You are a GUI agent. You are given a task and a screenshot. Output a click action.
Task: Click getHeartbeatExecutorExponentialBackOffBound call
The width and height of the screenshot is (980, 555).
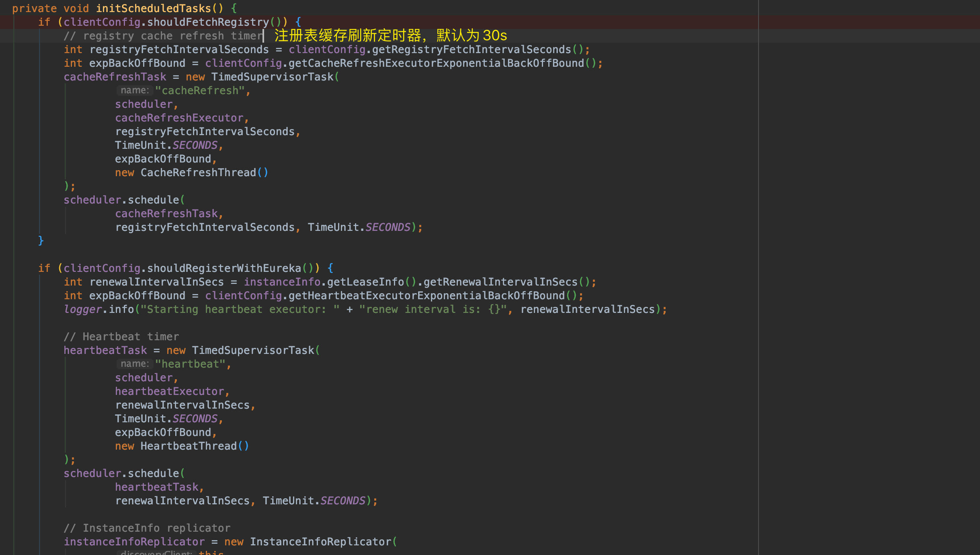pyautogui.click(x=426, y=296)
